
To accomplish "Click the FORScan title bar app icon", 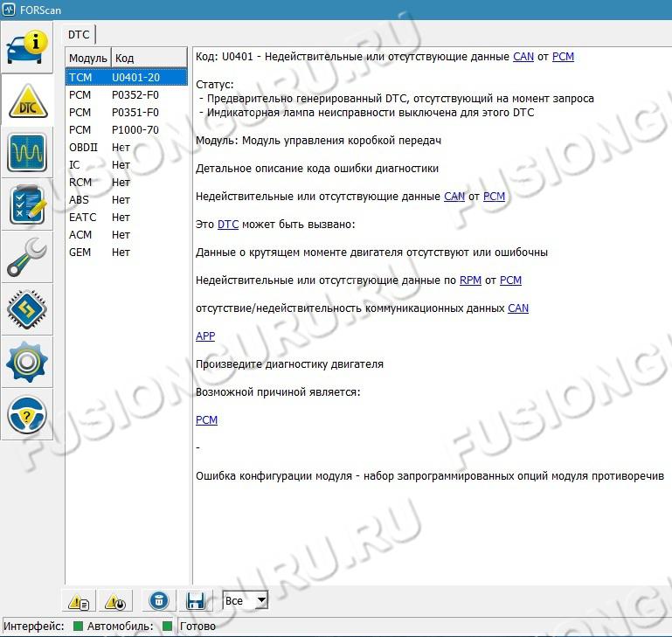I will 9,10.
